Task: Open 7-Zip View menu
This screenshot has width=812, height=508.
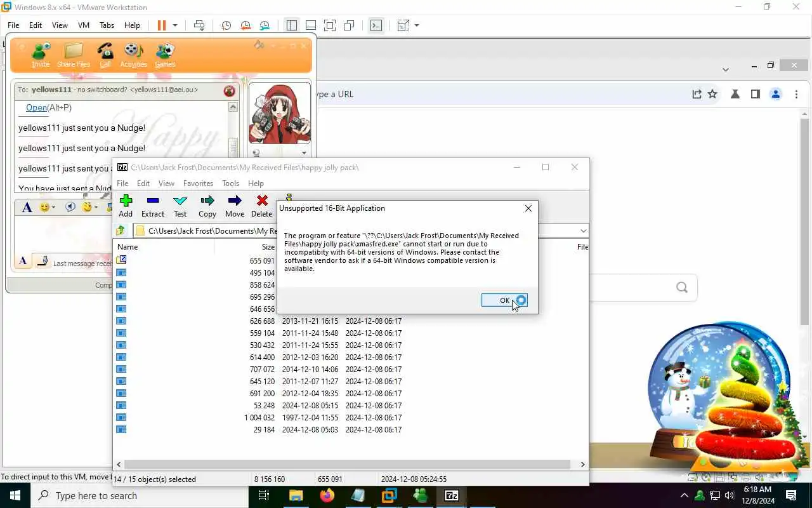Action: tap(166, 184)
